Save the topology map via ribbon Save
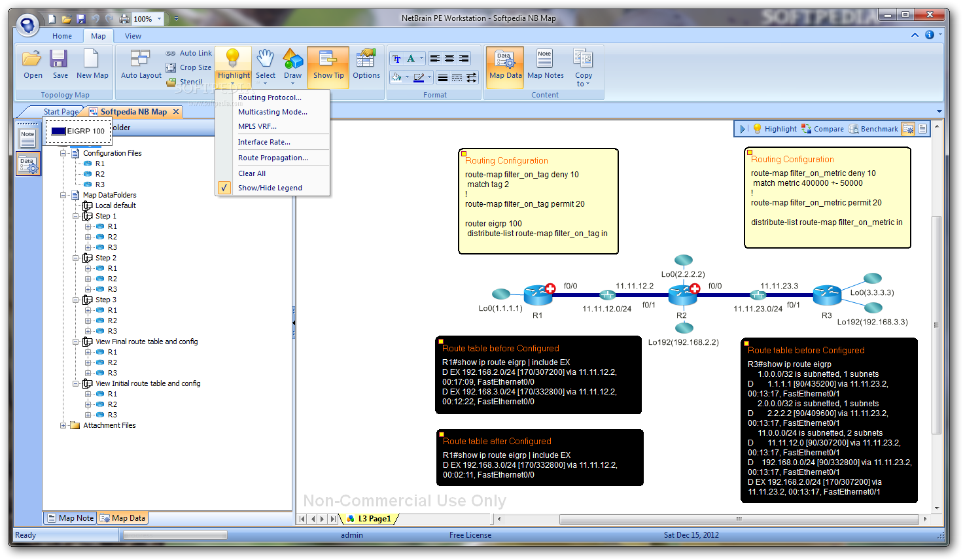Image resolution: width=963 pixels, height=560 pixels. pos(60,64)
